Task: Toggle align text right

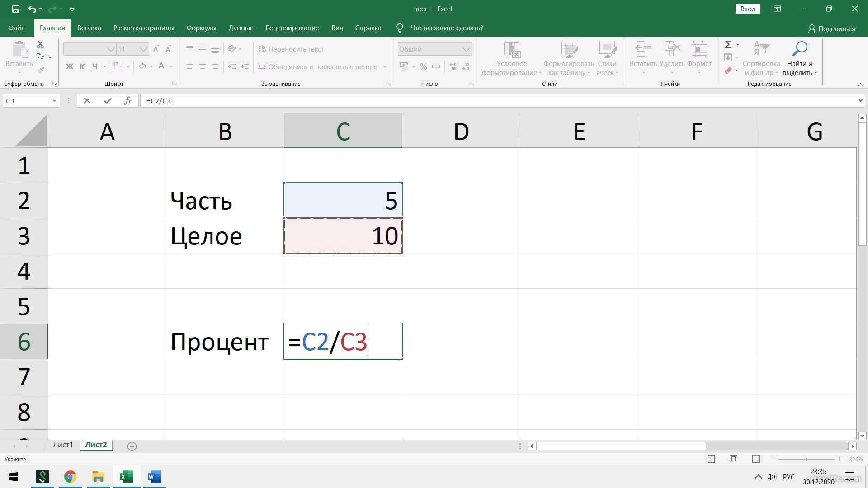Action: [x=215, y=66]
